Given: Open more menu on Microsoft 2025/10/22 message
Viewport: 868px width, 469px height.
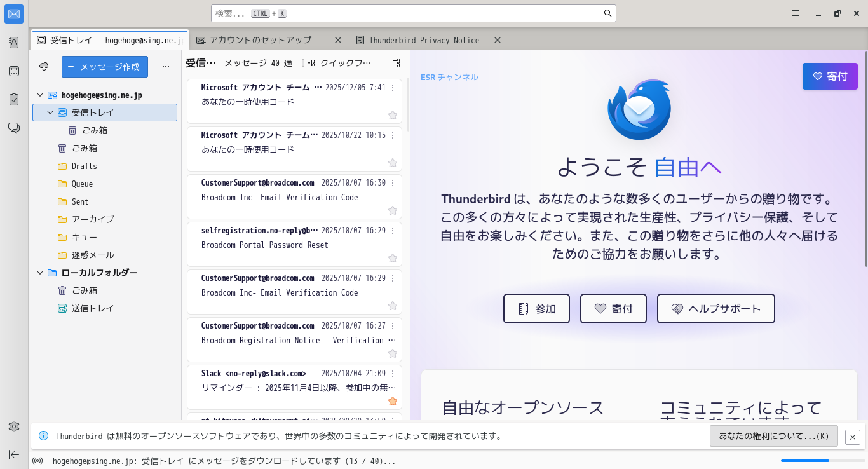Looking at the screenshot, I should click(393, 135).
